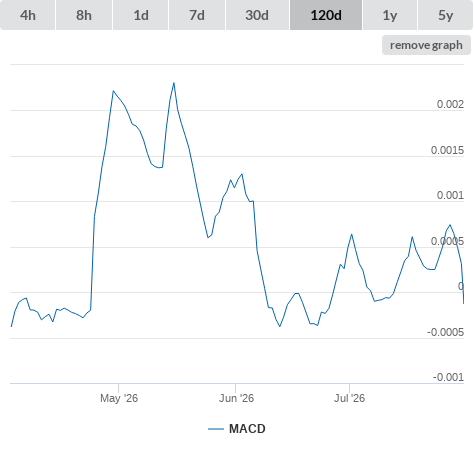Click the highest MACD peak in mid-May
474x455 pixels.
point(174,83)
